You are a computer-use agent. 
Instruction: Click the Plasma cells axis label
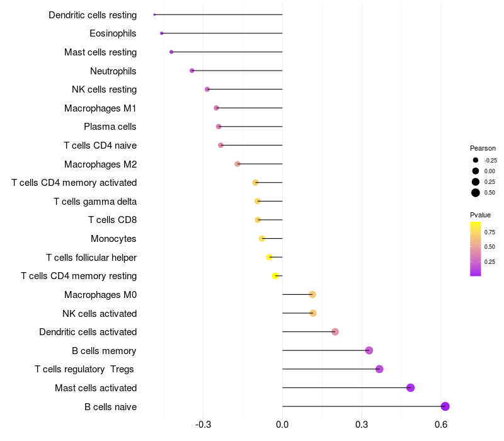[x=110, y=127]
